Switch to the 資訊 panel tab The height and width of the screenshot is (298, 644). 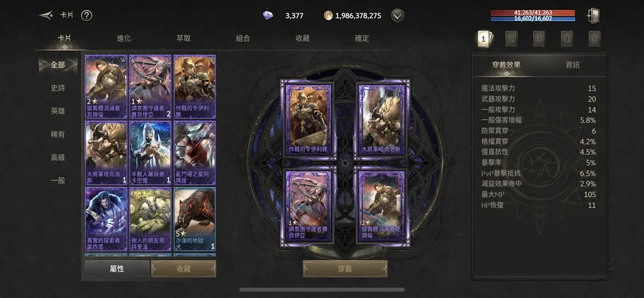572,65
